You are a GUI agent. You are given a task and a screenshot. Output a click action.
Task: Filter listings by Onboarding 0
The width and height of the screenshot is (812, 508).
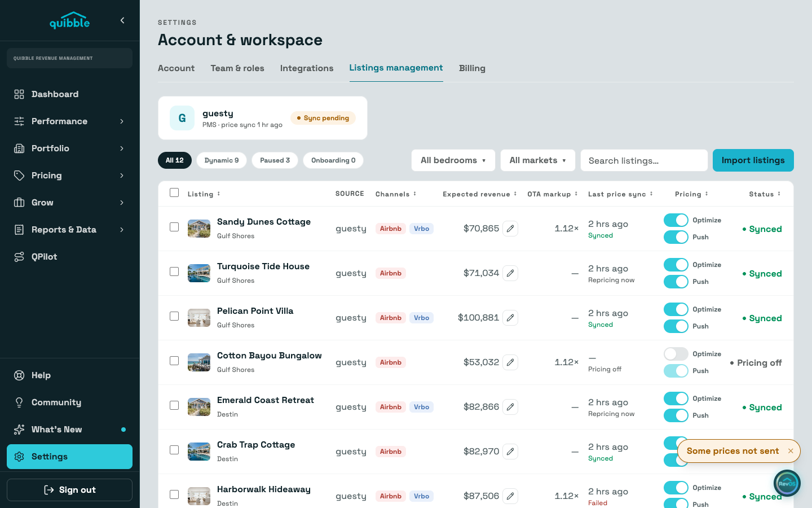pos(333,160)
